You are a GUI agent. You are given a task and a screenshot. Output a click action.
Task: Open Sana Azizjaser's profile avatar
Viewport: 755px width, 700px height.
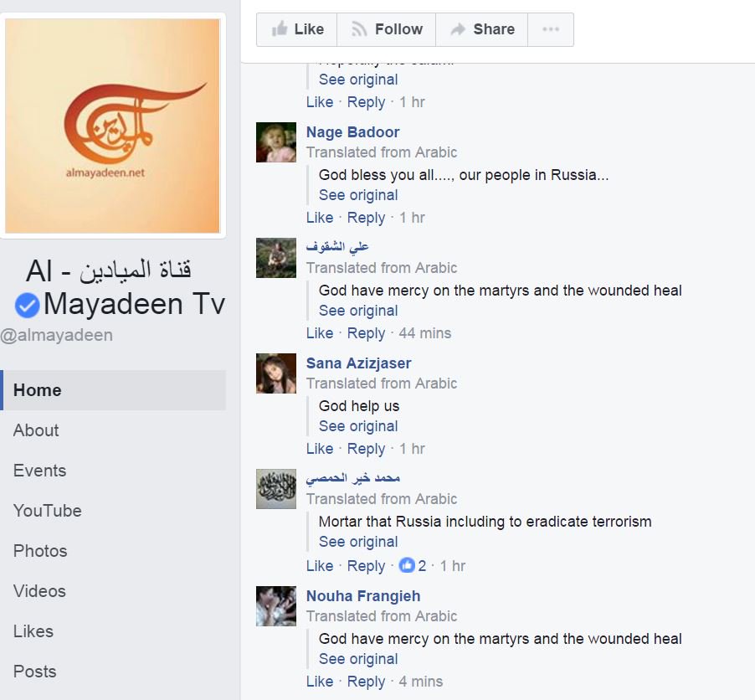tap(276, 373)
